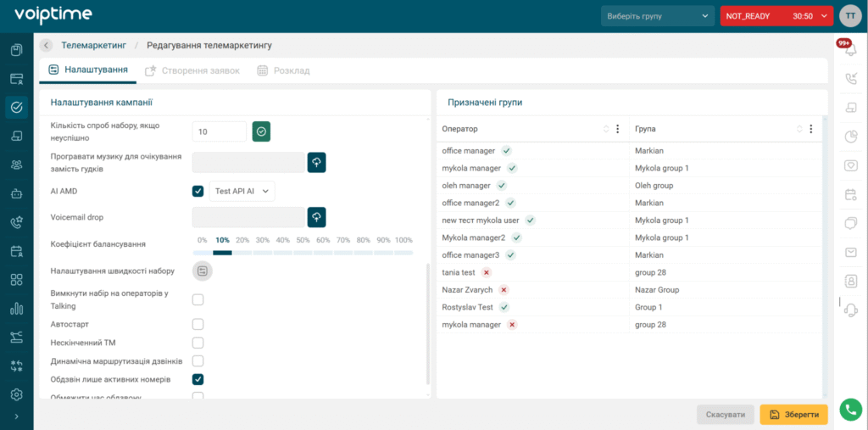Click the green phone call button
Image resolution: width=868 pixels, height=430 pixels.
pos(849,410)
